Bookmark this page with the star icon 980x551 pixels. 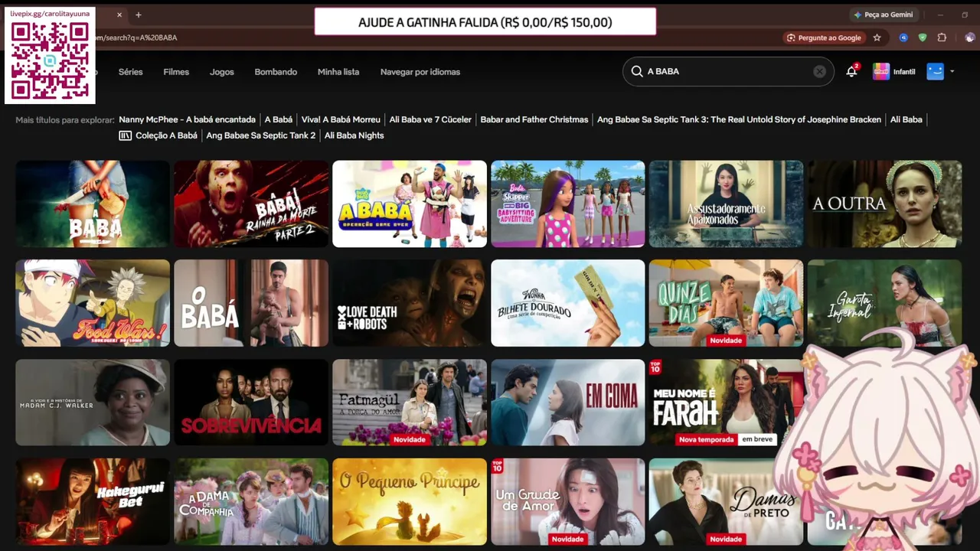[877, 37]
